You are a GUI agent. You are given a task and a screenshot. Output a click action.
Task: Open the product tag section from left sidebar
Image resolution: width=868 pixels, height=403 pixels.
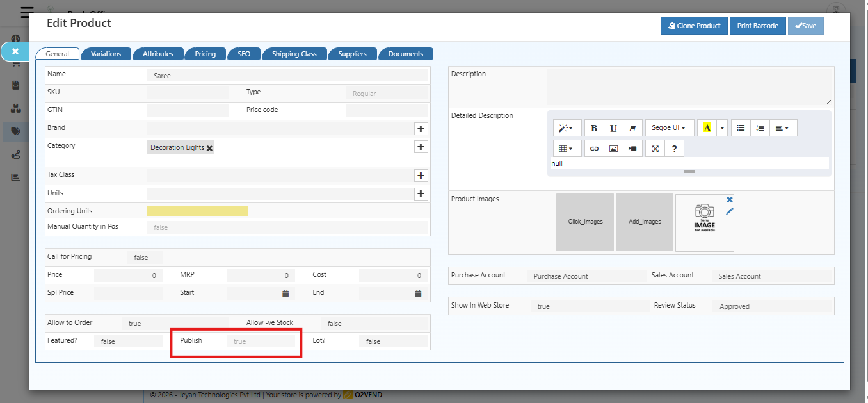click(x=16, y=131)
